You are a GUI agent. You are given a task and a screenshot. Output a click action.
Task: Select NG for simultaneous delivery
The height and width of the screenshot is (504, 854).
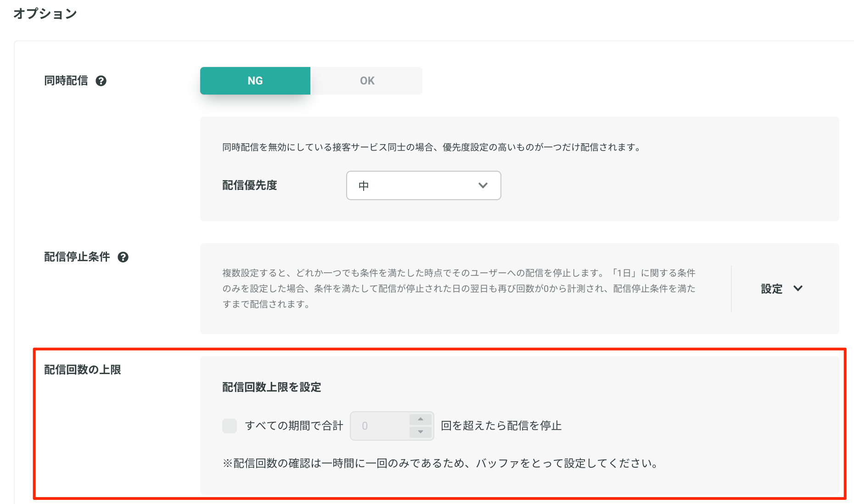(255, 81)
